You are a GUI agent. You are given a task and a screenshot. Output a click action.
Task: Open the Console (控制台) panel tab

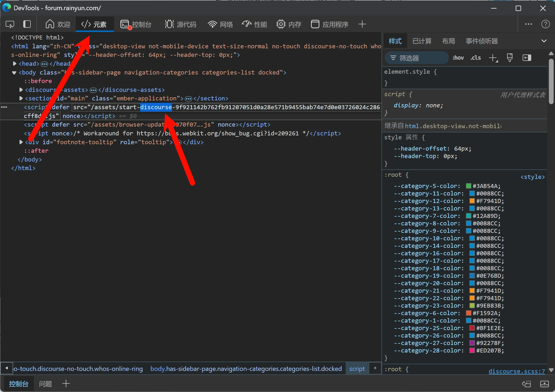(136, 24)
